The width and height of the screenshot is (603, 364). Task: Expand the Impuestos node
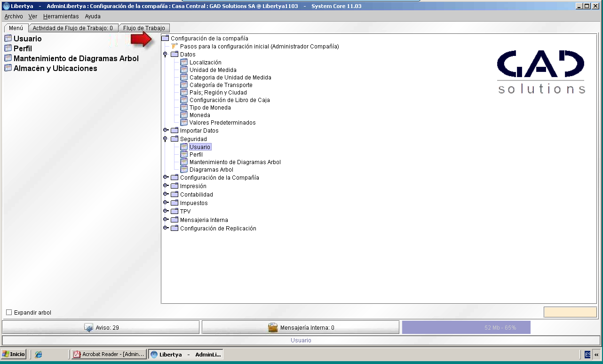tap(165, 203)
